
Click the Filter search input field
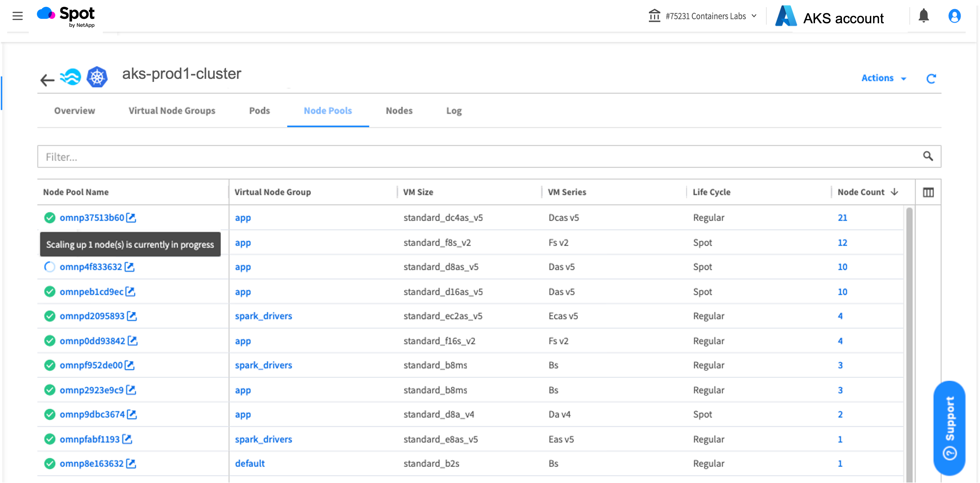coord(488,156)
